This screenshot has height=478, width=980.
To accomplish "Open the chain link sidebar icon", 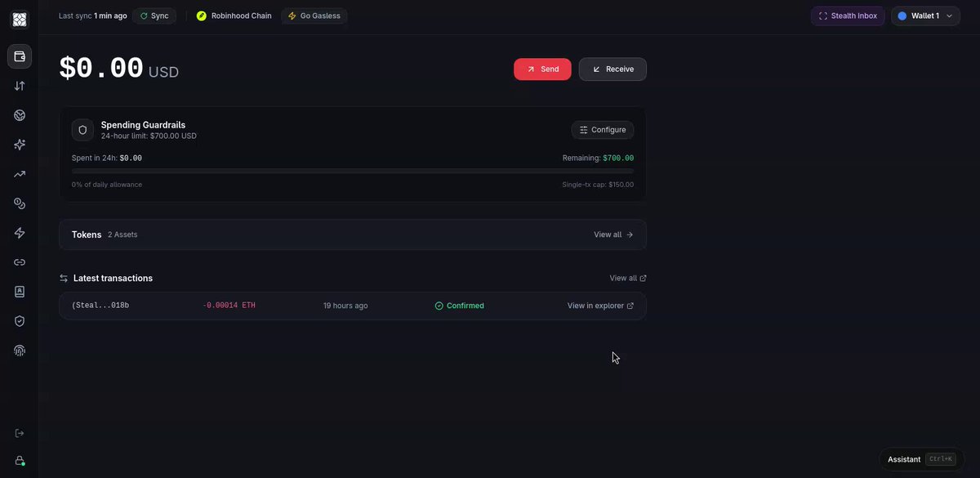I will coord(20,262).
